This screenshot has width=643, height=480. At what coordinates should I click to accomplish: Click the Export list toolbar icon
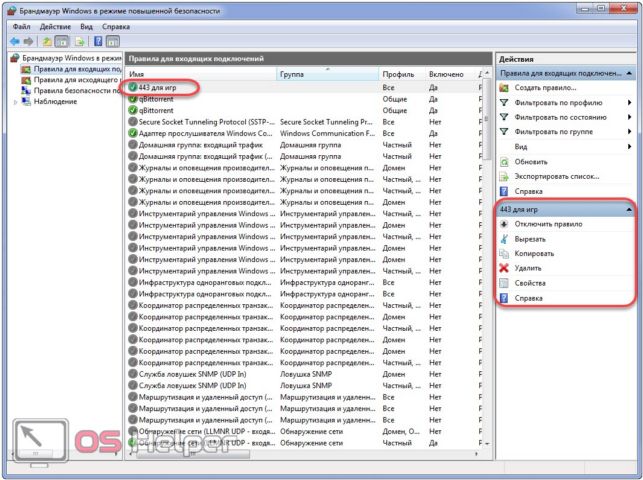80,41
